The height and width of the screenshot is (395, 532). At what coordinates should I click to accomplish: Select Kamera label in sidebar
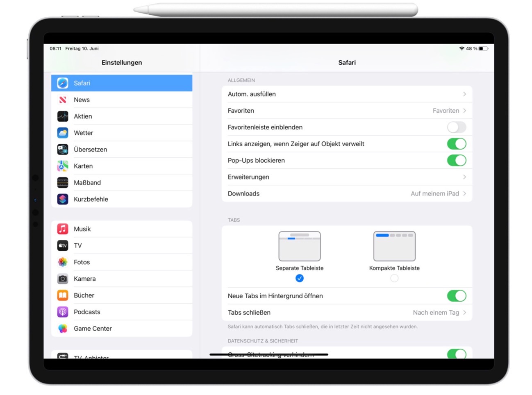[84, 279]
